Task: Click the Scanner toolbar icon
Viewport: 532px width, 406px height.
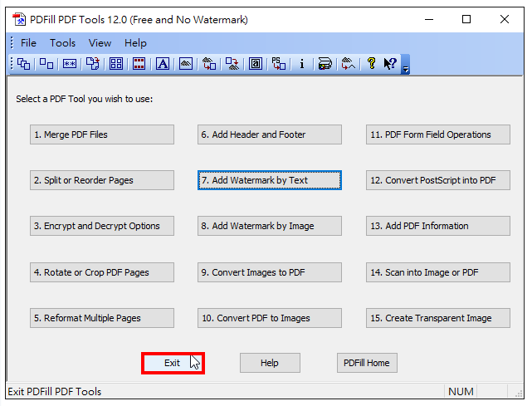Action: coord(325,63)
